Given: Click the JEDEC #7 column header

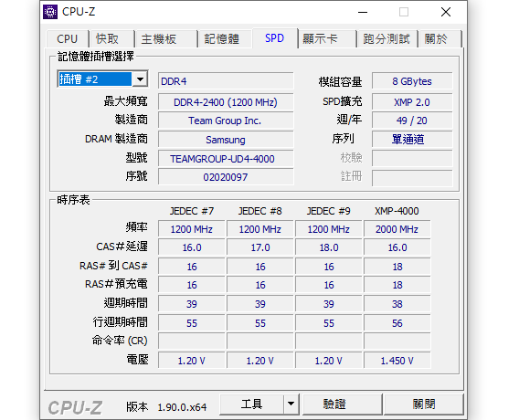Looking at the screenshot, I should point(192,211).
